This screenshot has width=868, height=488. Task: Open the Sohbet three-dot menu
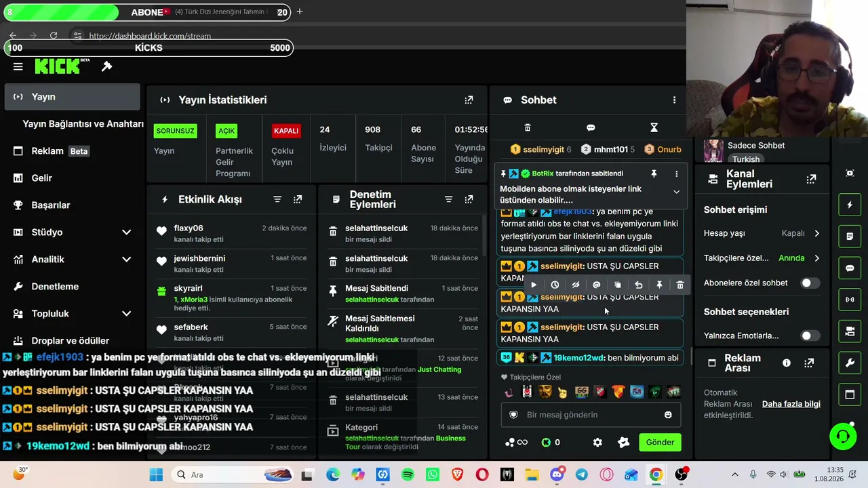(674, 100)
